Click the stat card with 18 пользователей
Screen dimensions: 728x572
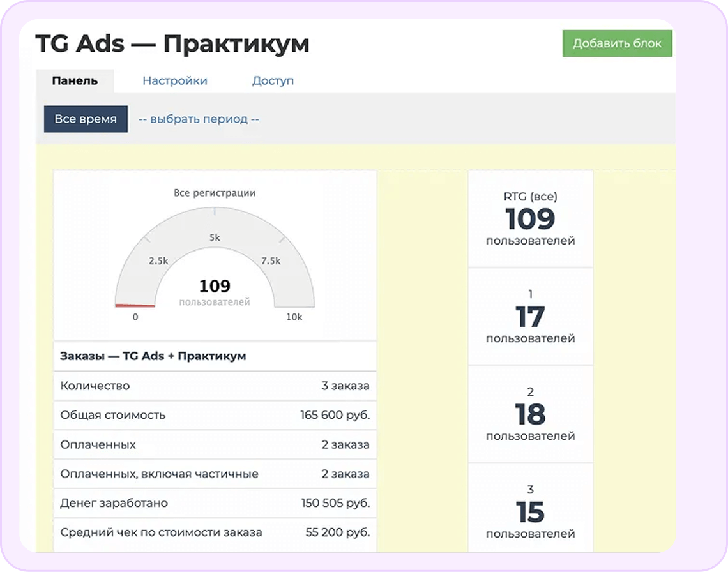coord(531,414)
